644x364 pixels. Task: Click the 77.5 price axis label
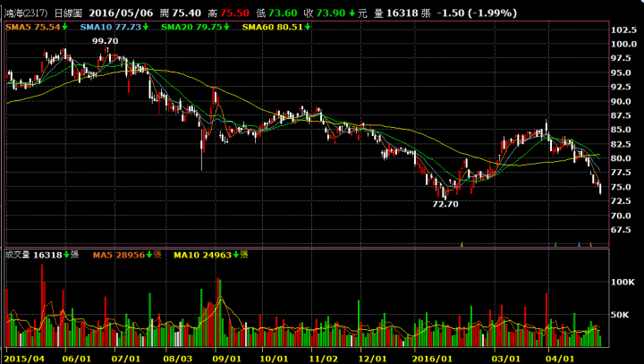[x=622, y=173]
